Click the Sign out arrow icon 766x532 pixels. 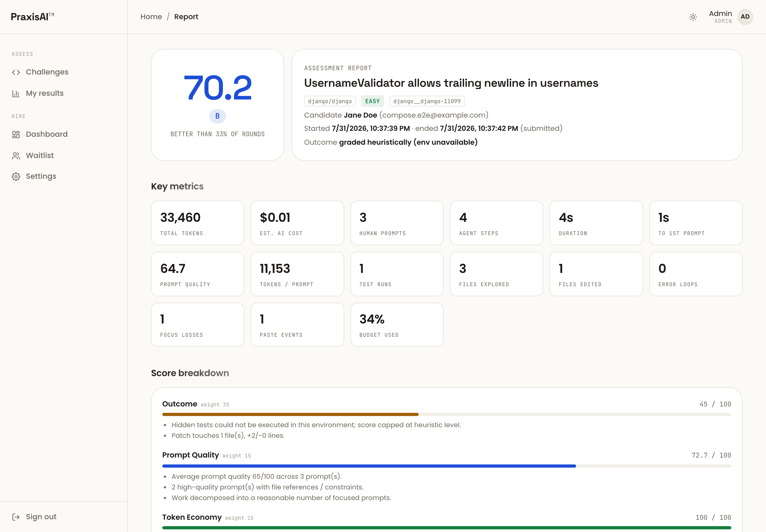16,517
